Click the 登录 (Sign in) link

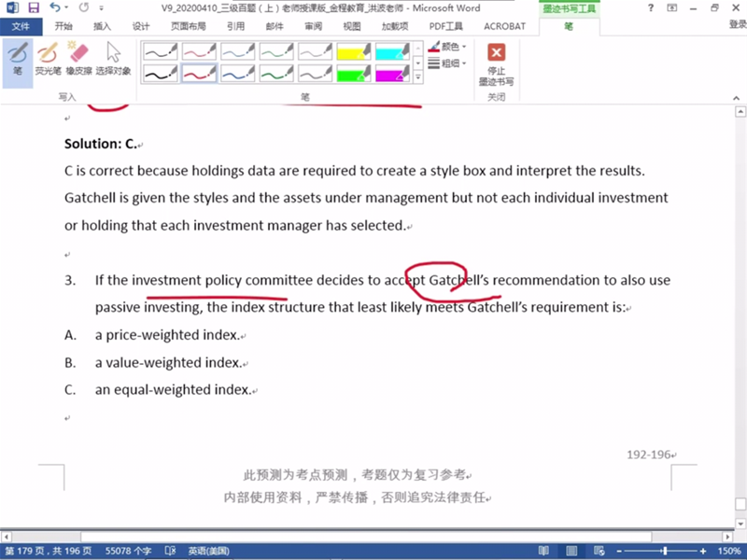point(737,26)
